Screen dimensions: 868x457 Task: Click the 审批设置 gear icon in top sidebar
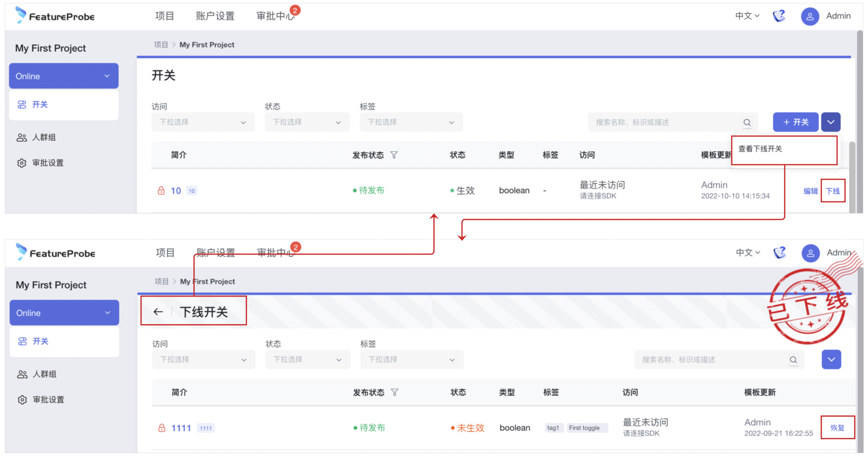pyautogui.click(x=22, y=163)
